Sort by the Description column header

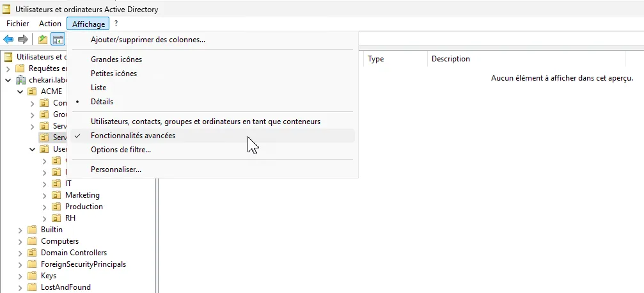coord(450,59)
